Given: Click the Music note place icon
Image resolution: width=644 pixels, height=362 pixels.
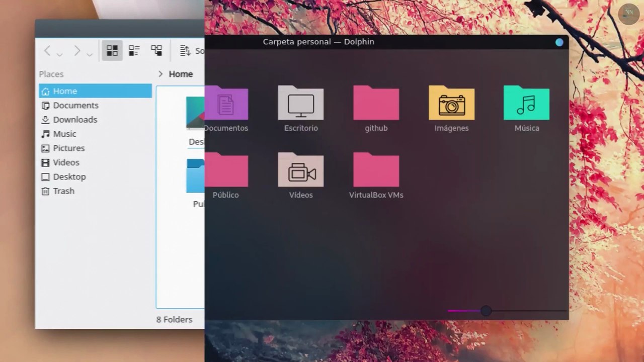Looking at the screenshot, I should click(x=45, y=134).
